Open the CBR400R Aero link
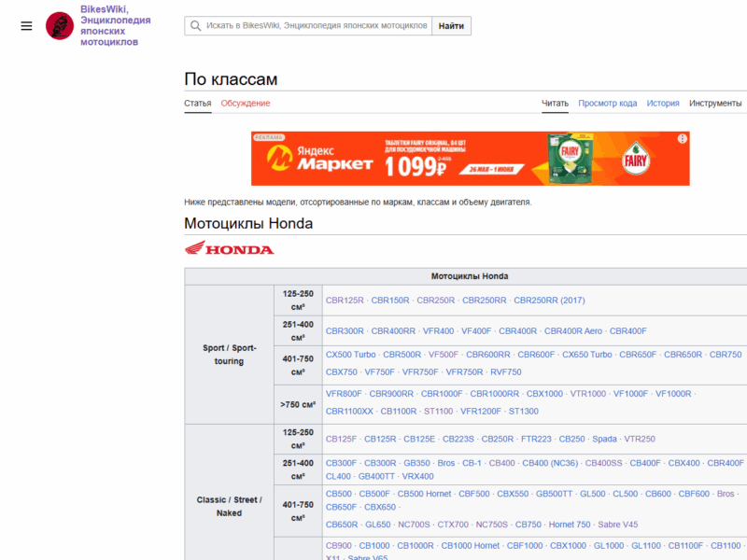 573,331
